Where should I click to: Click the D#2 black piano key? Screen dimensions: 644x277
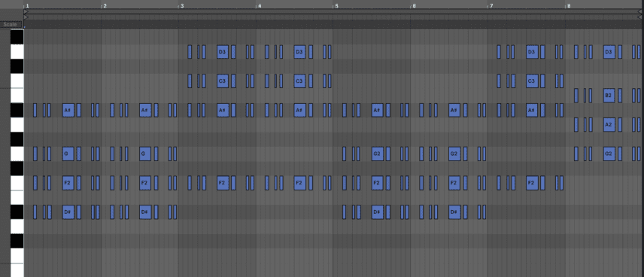[x=17, y=212]
